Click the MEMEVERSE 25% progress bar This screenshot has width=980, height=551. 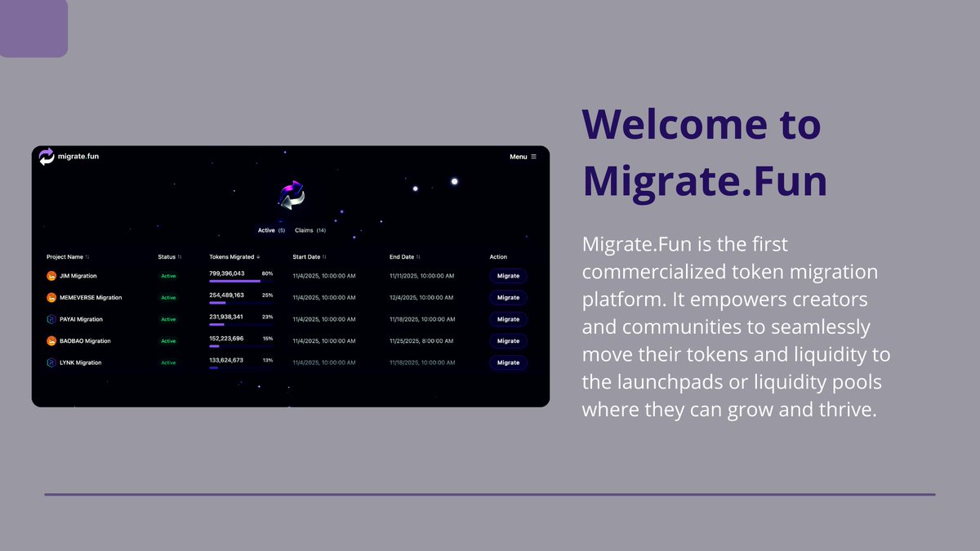[x=241, y=303]
